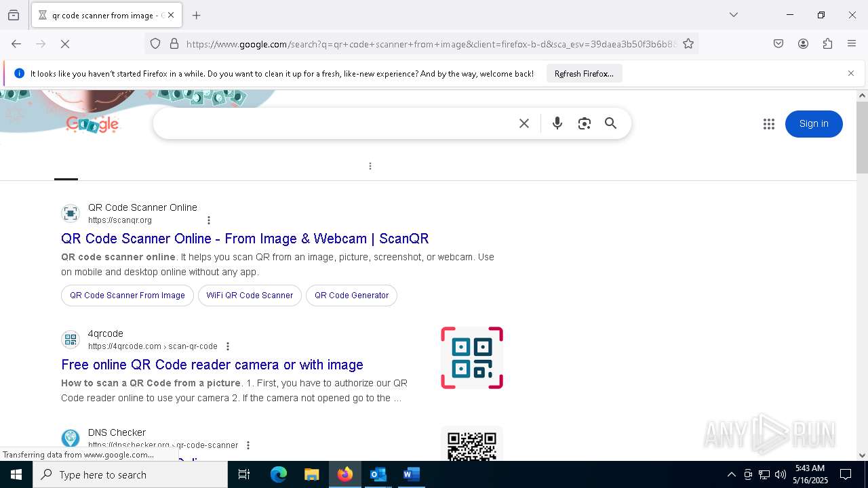Open the Windows Start menu
The width and height of the screenshot is (868, 488).
point(16,474)
